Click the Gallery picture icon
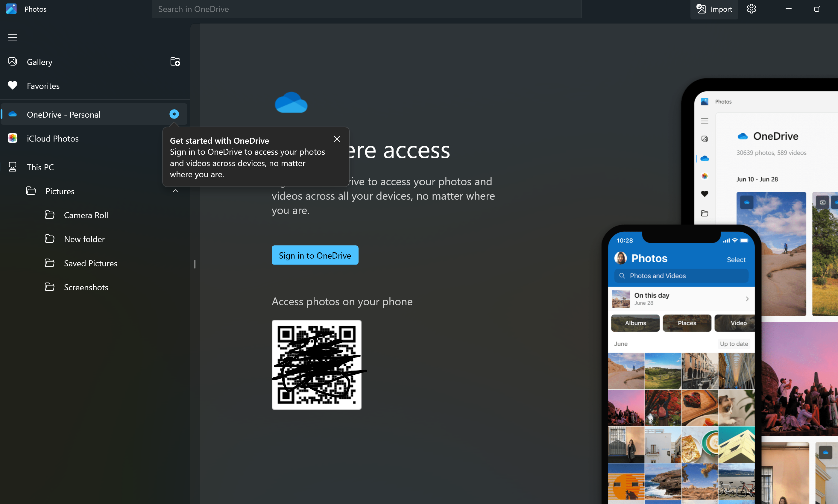This screenshot has height=504, width=838. [x=13, y=61]
